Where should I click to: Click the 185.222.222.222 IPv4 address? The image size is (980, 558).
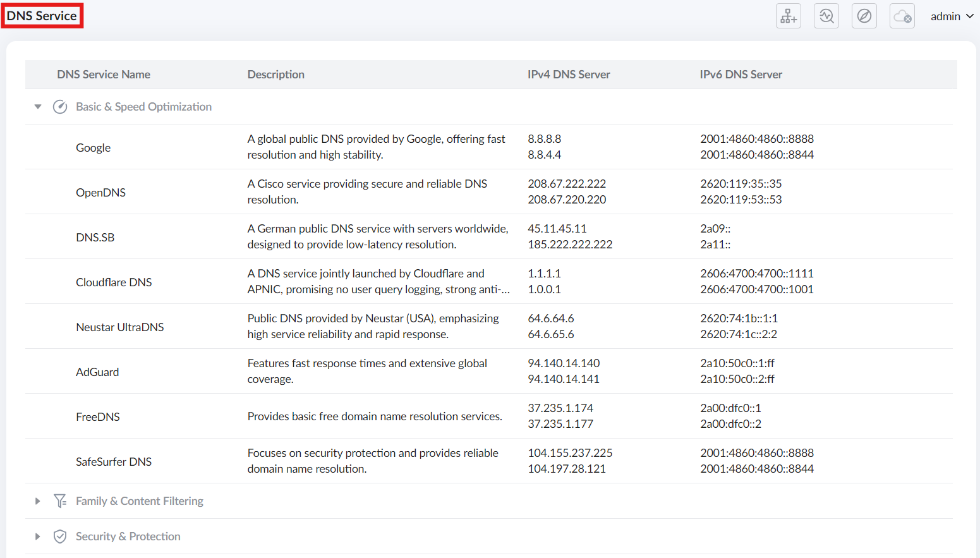click(x=570, y=245)
